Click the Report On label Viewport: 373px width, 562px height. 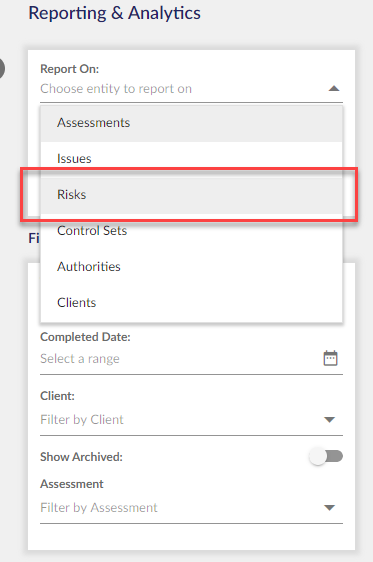pyautogui.click(x=70, y=69)
